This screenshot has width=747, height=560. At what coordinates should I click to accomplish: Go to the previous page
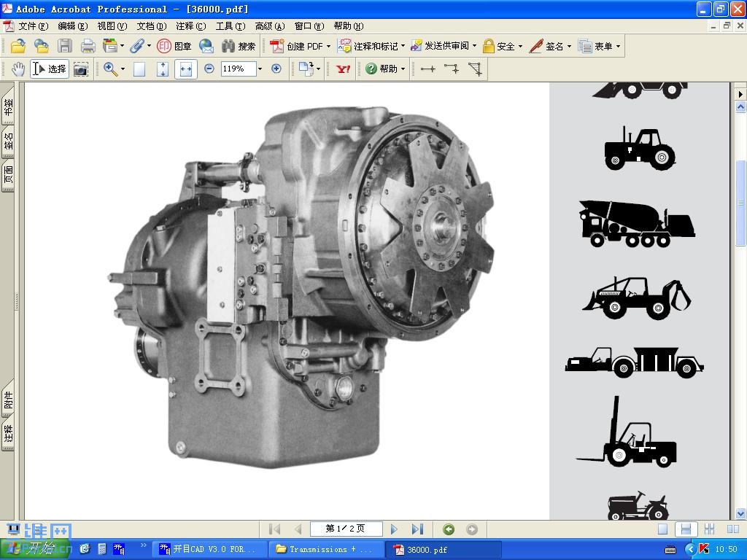point(298,529)
